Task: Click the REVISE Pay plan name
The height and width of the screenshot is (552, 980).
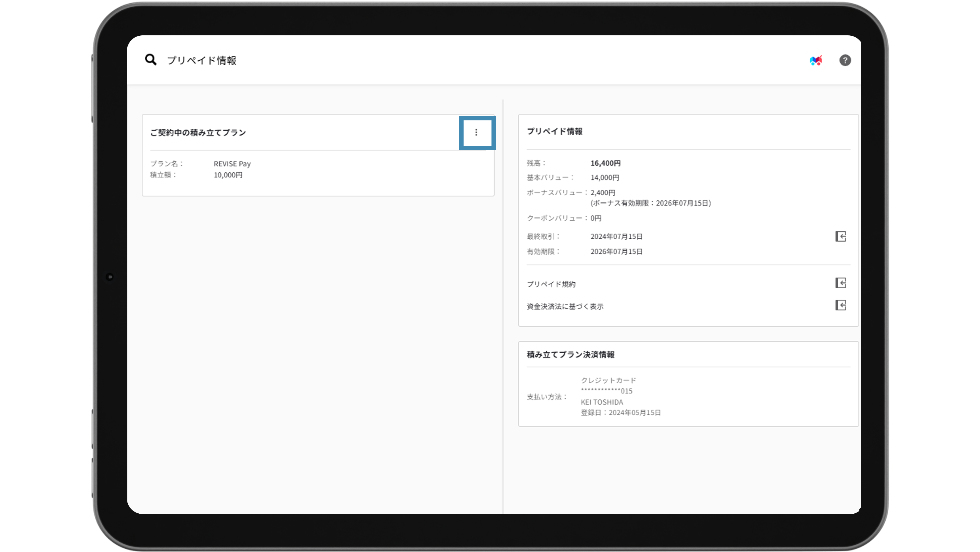Action: (232, 164)
